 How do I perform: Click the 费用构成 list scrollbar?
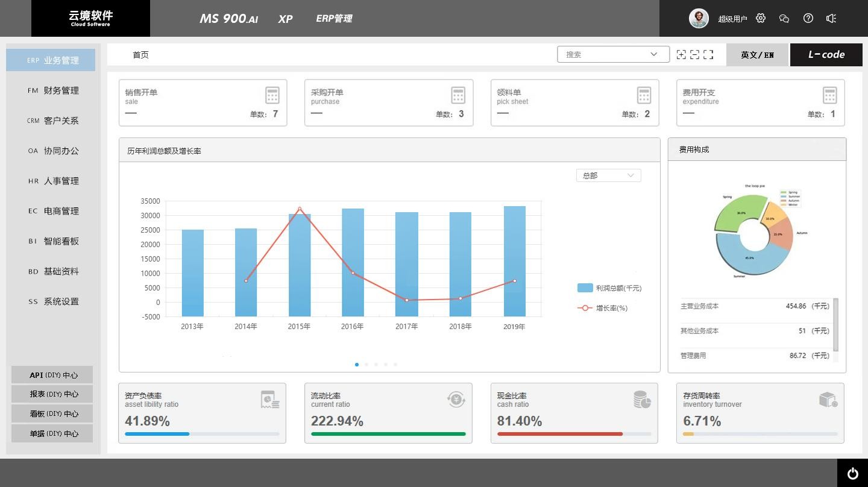point(835,324)
